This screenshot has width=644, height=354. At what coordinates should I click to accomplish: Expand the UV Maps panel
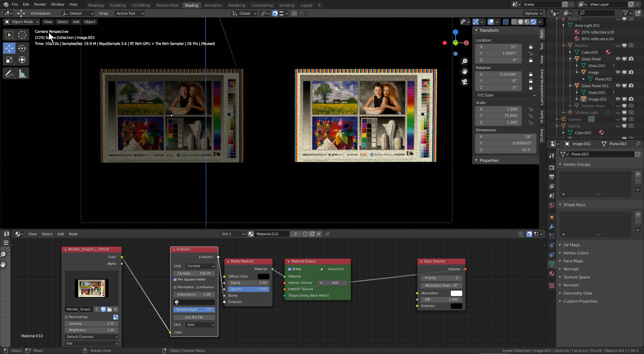[x=572, y=245]
